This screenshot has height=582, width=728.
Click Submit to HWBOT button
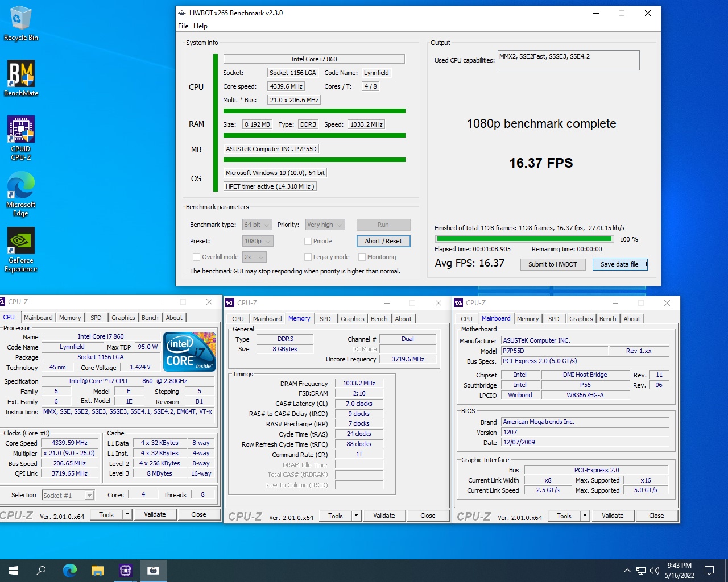point(553,264)
